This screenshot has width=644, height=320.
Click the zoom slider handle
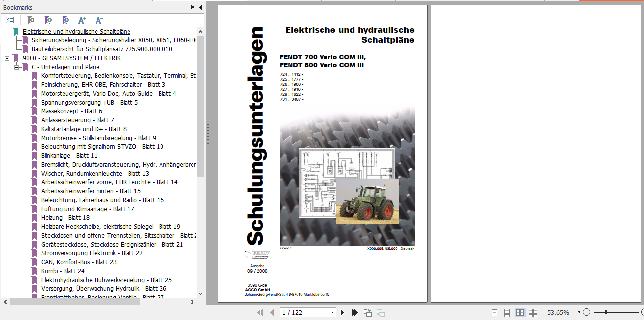click(x=606, y=312)
